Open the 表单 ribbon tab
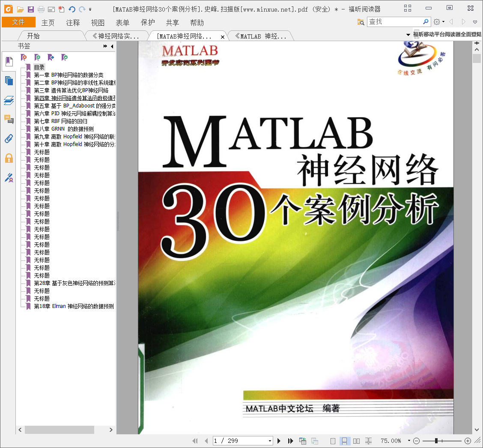 pos(122,23)
